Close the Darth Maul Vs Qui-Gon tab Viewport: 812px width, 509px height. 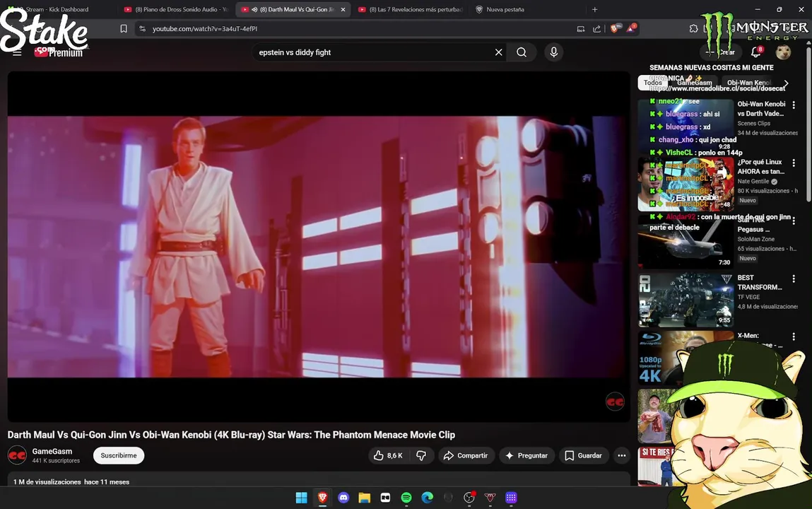343,9
